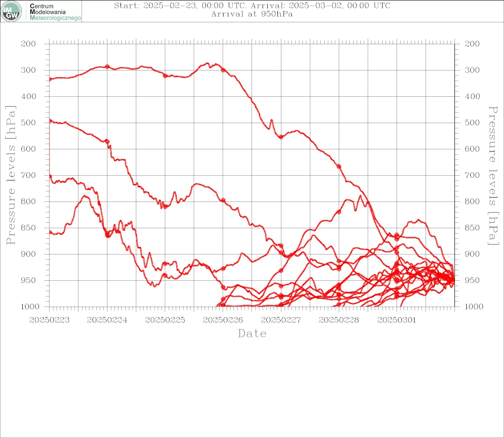Click the 20250226 date label

(223, 320)
